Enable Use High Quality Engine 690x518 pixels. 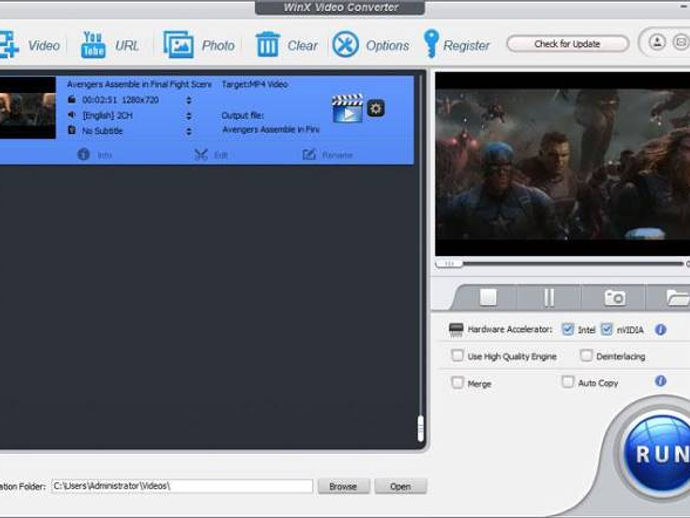pyautogui.click(x=457, y=356)
